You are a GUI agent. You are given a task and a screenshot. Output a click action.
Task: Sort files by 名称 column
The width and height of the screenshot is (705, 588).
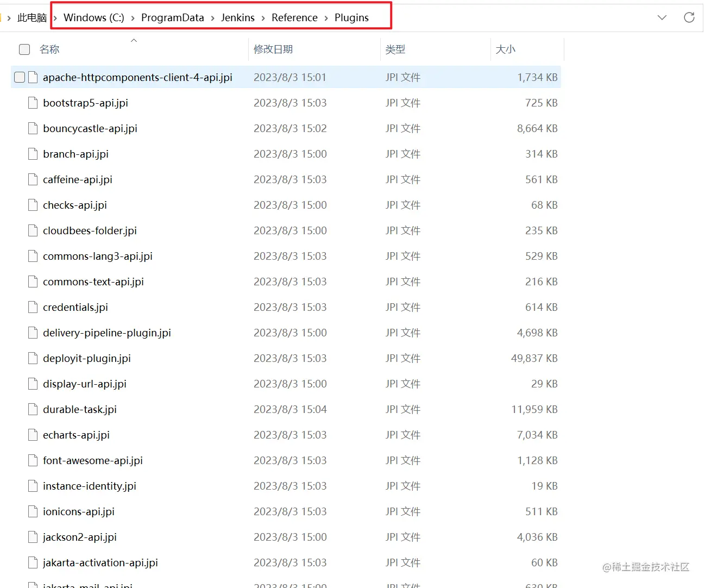pos(49,49)
